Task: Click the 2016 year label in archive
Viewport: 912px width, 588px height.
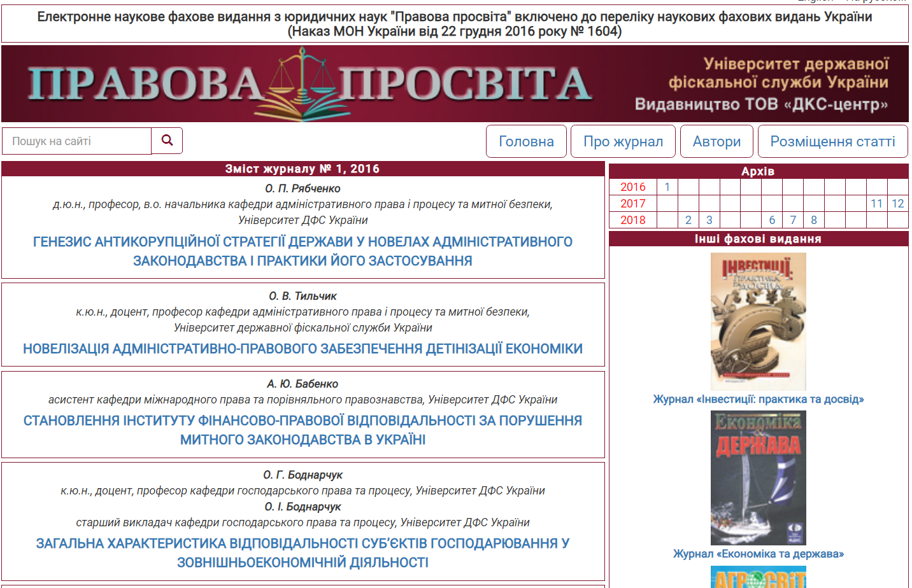Action: (633, 187)
